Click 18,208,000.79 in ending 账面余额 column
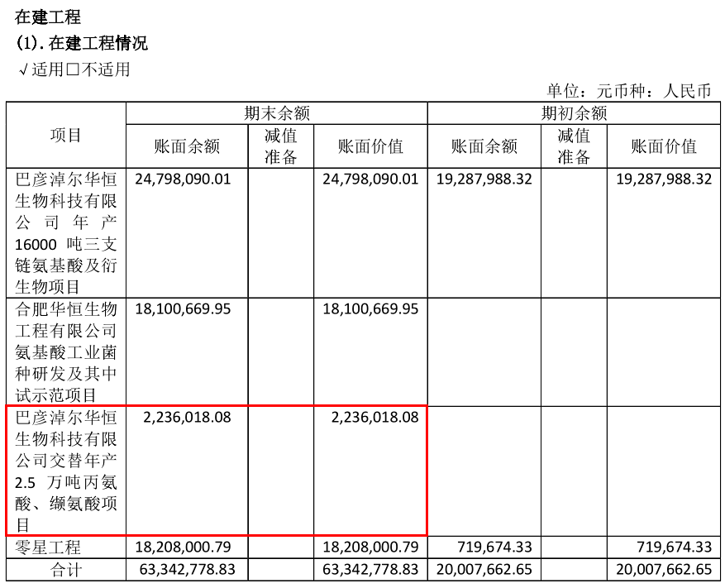Screen dimensions: 725x588 [x=183, y=547]
